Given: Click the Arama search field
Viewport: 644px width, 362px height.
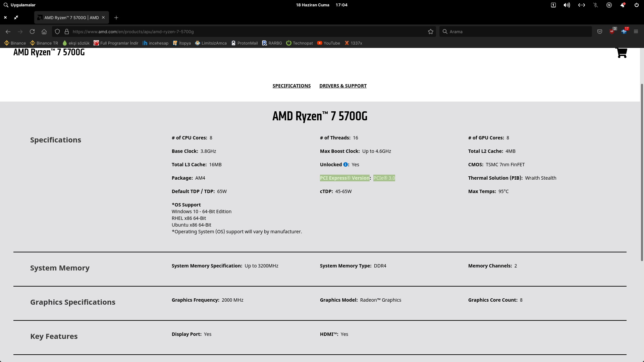Looking at the screenshot, I should 517,32.
